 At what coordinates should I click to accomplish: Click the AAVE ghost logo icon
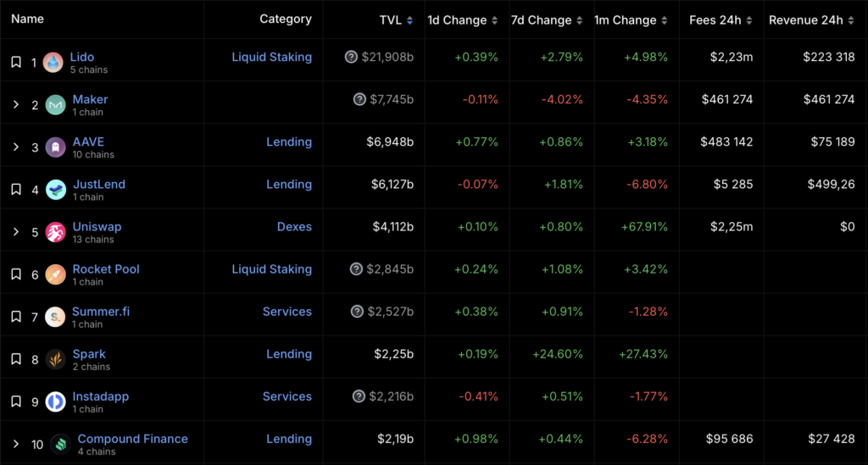[x=55, y=147]
